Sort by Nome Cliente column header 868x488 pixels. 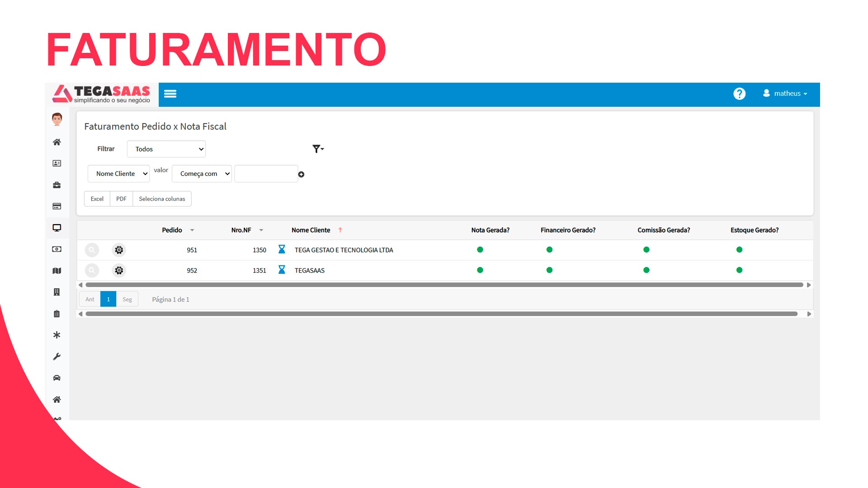311,230
